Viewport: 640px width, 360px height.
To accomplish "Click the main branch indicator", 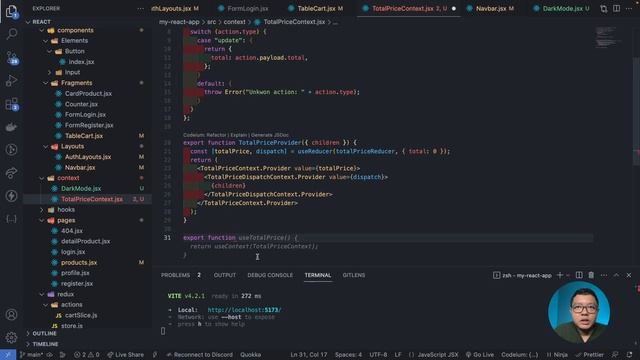I will point(31,355).
